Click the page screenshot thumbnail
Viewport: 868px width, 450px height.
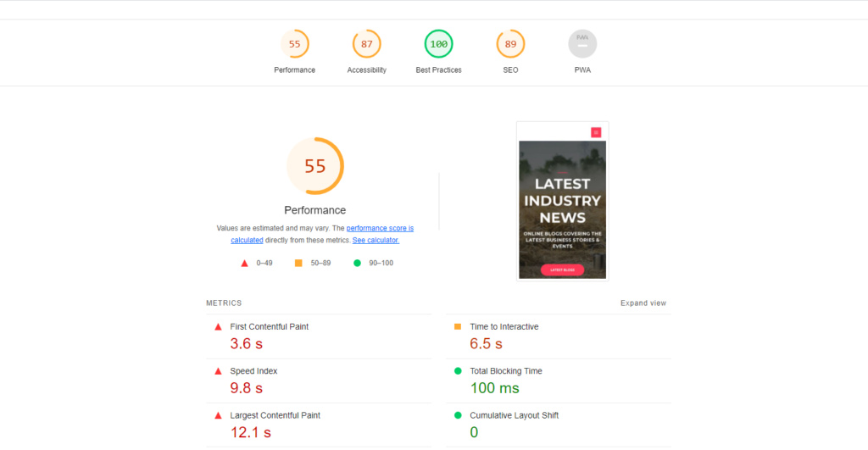pyautogui.click(x=563, y=202)
